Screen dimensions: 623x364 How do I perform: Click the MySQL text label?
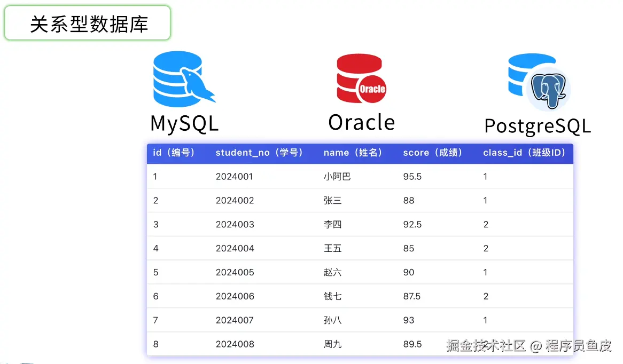tap(184, 123)
